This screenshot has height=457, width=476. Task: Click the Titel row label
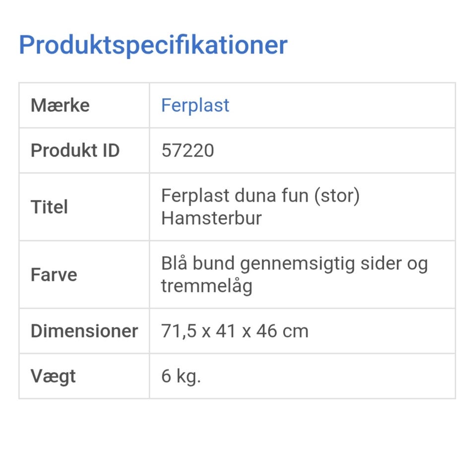tap(49, 207)
